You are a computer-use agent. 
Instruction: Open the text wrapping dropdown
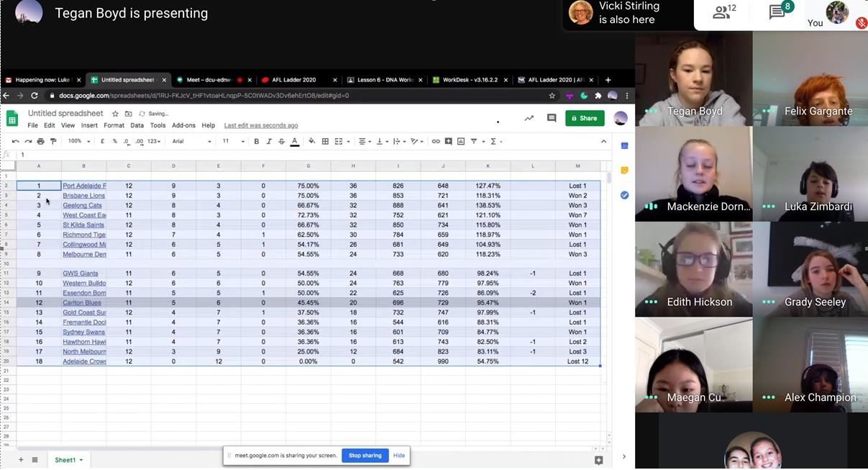click(x=399, y=141)
